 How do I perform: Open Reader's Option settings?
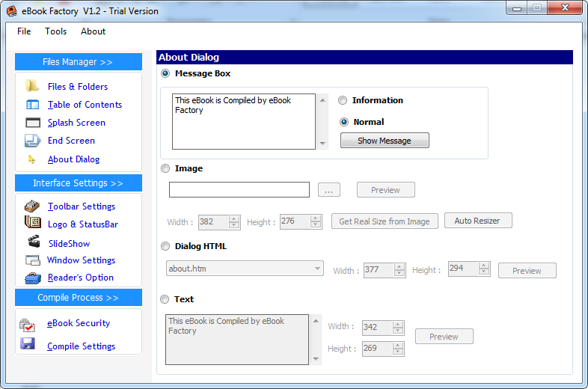(x=81, y=278)
